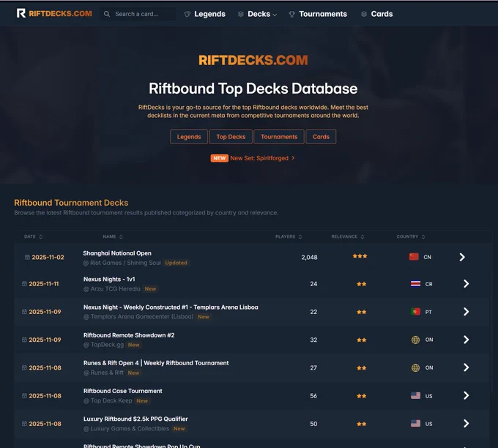Click the RiftDecks R logo icon
This screenshot has height=448, width=498.
point(21,13)
